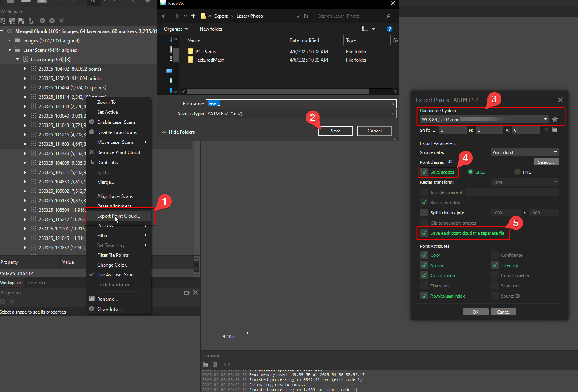Click the Add Scale Bar icon in the Workspace toolbar

tap(31, 21)
